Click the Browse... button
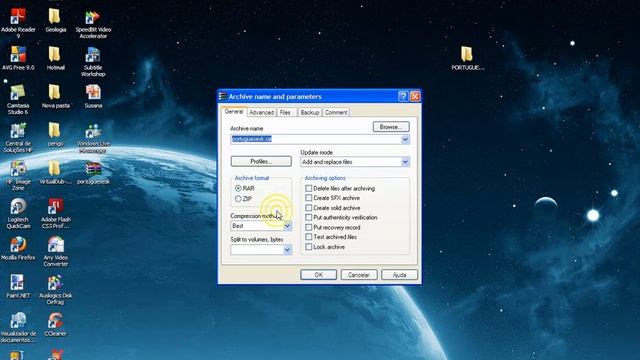Viewport: 640px width, 360px height. (x=391, y=127)
